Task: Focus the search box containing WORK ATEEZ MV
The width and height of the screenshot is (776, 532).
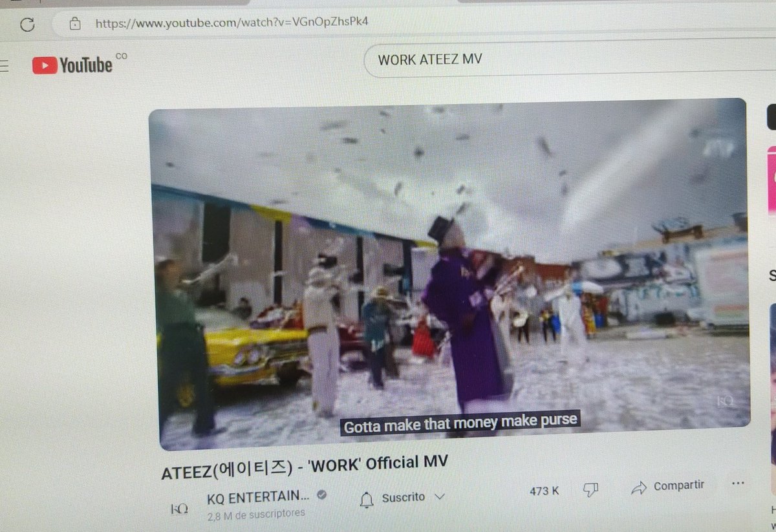Action: 569,60
